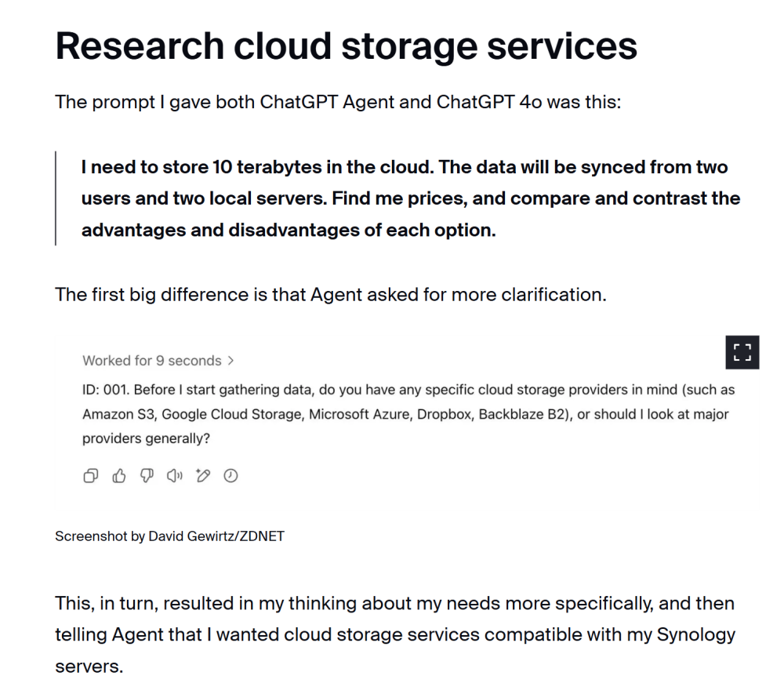Open the embedded screenshot in fullscreen view
784x683 pixels.
point(742,352)
